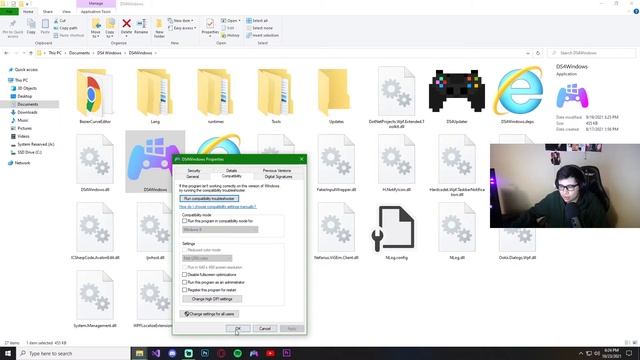Check Register this program for restart
The image size is (640, 360).
(184, 290)
